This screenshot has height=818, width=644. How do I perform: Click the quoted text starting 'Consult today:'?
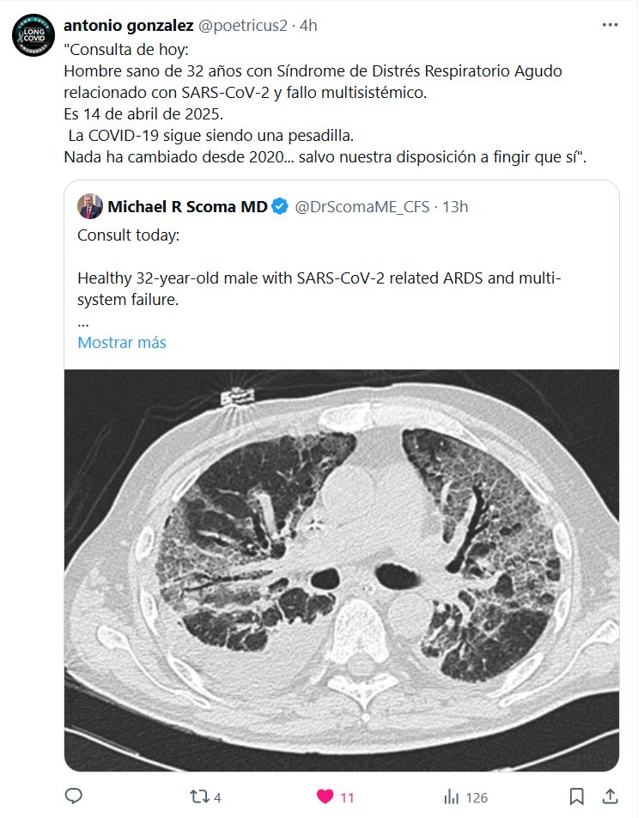[129, 235]
